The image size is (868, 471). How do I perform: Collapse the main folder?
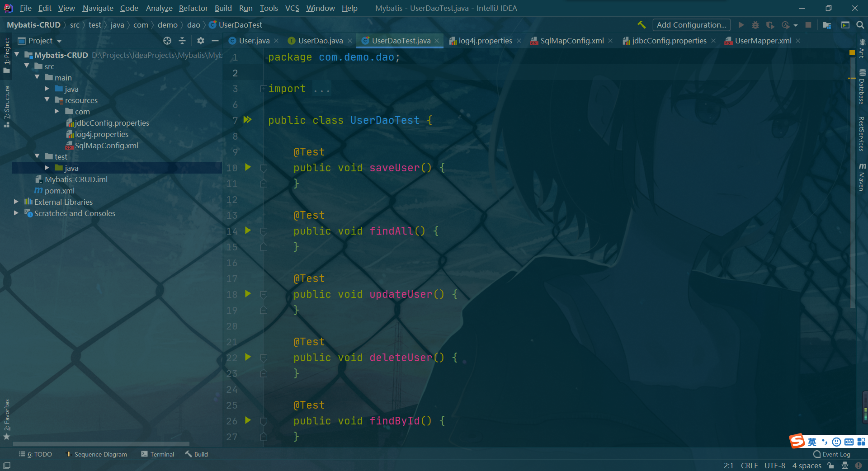(37, 77)
